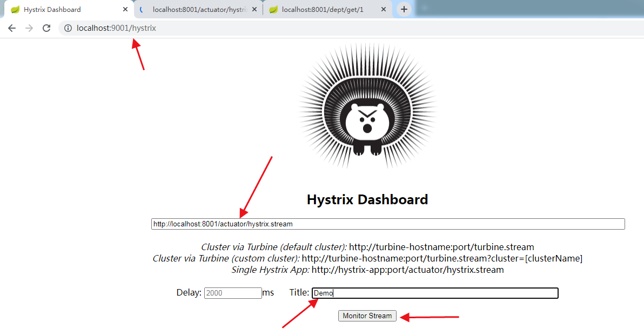This screenshot has width=644, height=335.
Task: Open a new browser tab with plus
Action: point(404,9)
